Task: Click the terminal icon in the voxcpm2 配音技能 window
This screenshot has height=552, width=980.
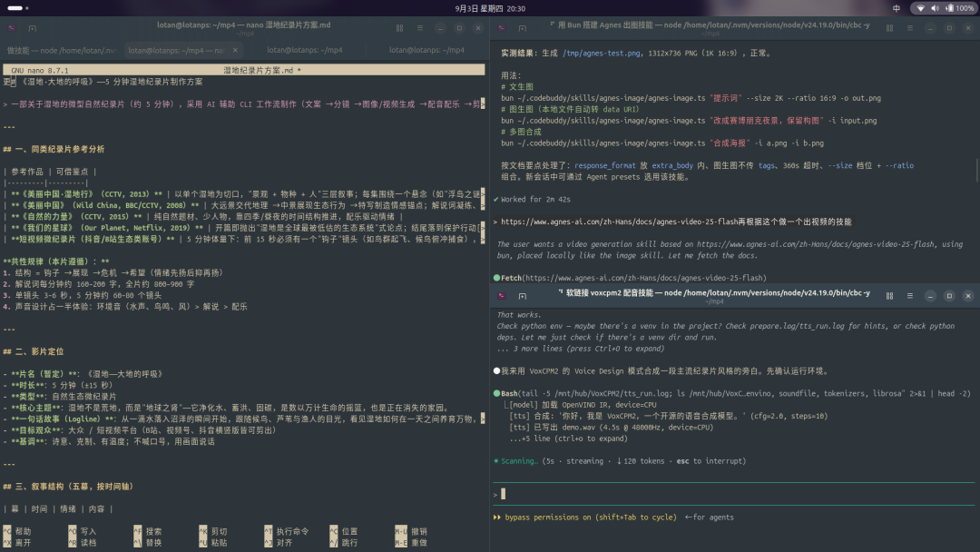Action: coord(502,296)
